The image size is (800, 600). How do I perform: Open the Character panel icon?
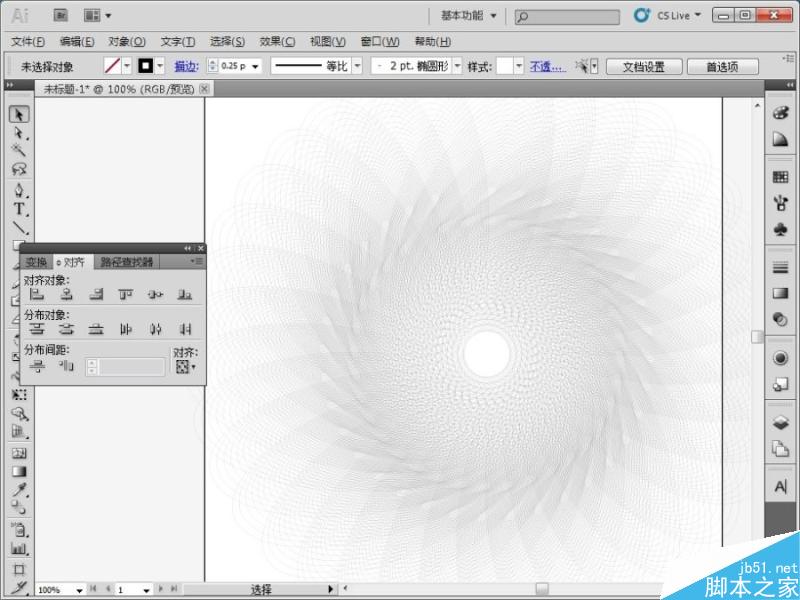780,487
